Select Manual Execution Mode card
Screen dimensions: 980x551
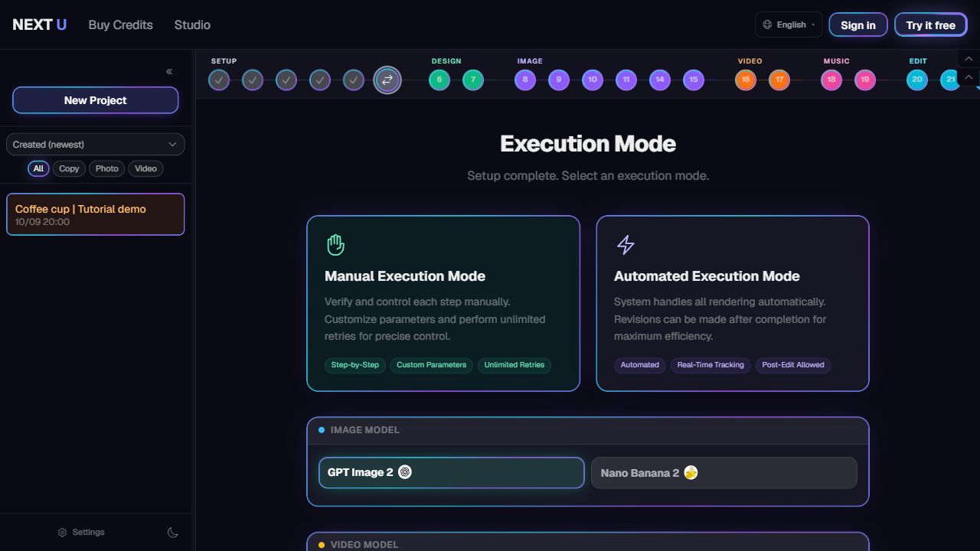click(x=443, y=304)
